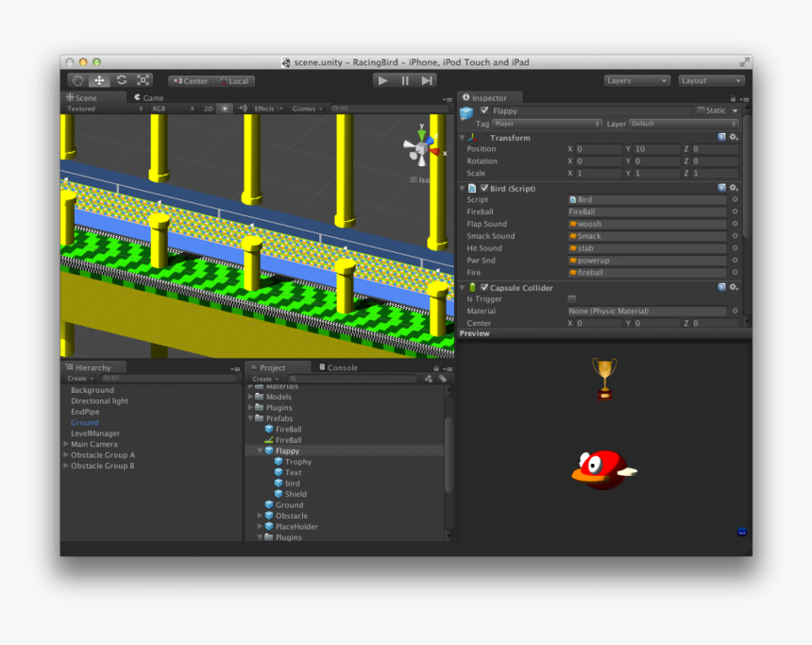Select the Rotate tool
Screen dimensions: 812x645
click(x=121, y=80)
